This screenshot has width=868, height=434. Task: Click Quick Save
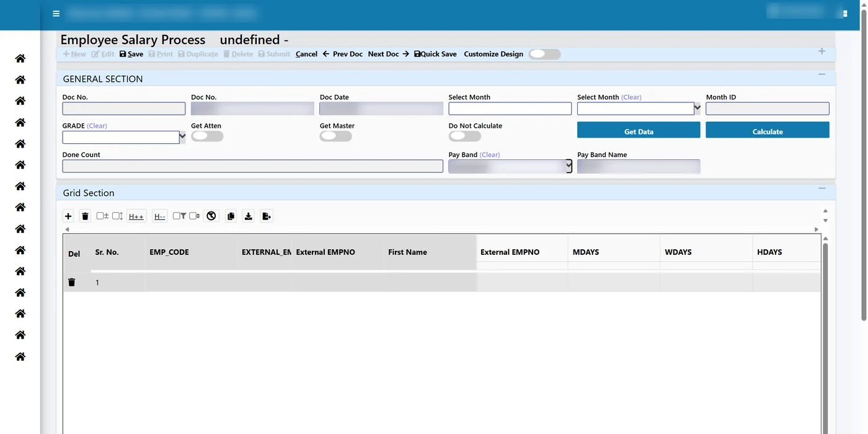[435, 54]
